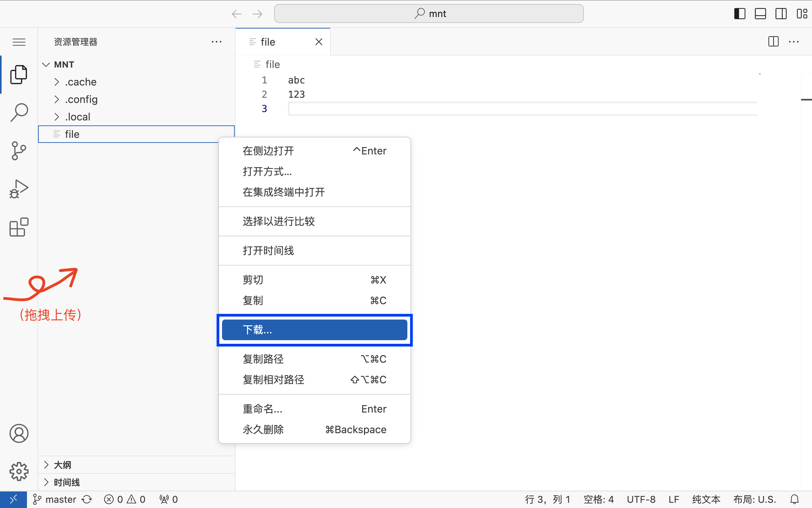The width and height of the screenshot is (812, 508).
Task: Choose 在侧边打开 from context menu
Action: (314, 151)
